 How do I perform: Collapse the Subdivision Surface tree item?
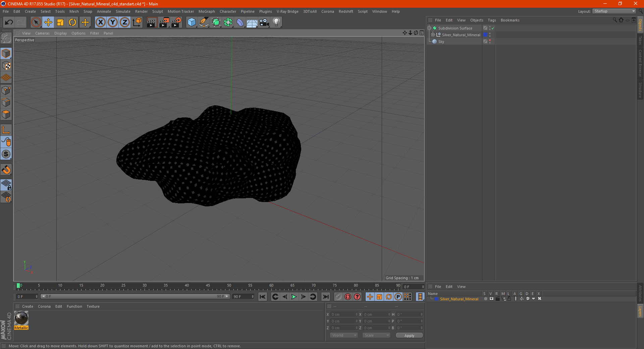point(429,28)
